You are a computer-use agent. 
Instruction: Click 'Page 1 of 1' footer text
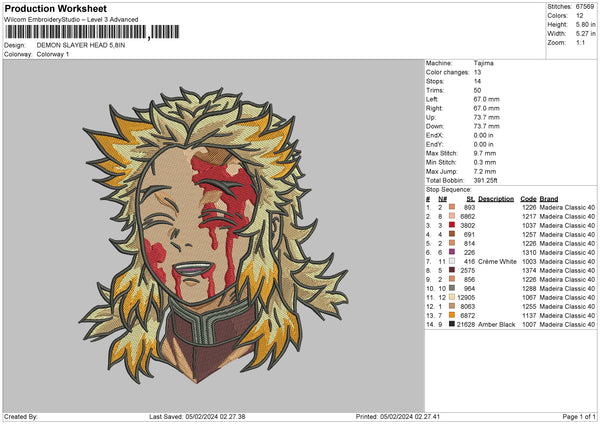pyautogui.click(x=579, y=417)
